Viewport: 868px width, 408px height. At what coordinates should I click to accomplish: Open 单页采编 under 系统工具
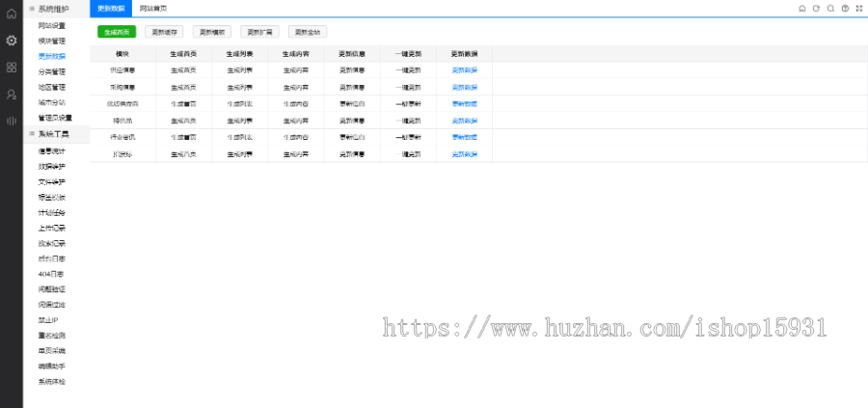point(52,350)
